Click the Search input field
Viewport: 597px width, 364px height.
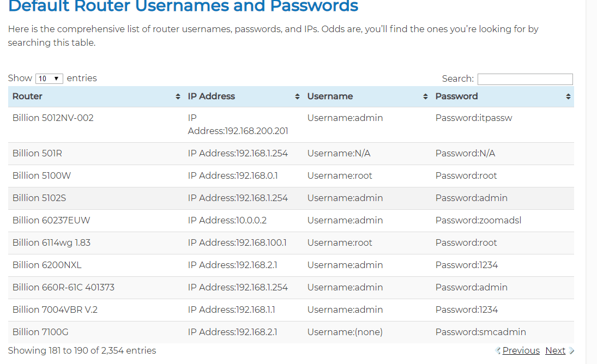click(x=525, y=78)
